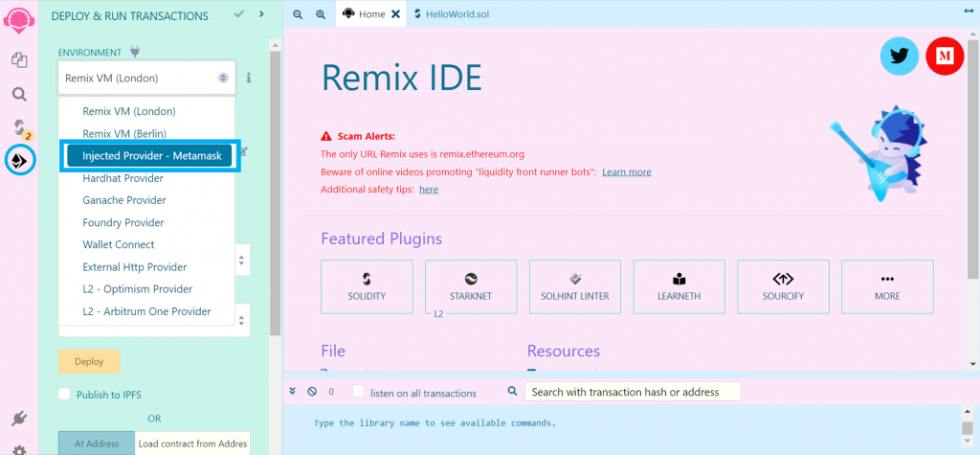The width and height of the screenshot is (980, 455).
Task: Click the double-arrow toggle at top right
Action: point(969,11)
